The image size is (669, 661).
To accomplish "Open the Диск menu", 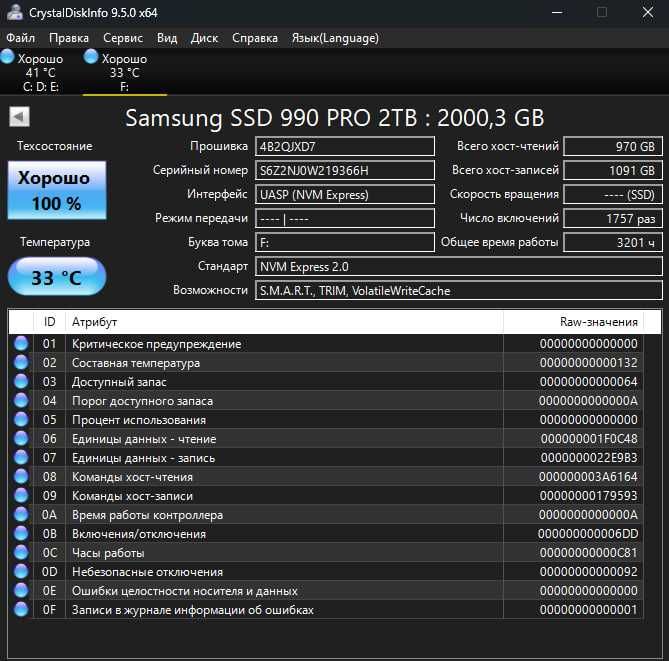I will coord(204,38).
